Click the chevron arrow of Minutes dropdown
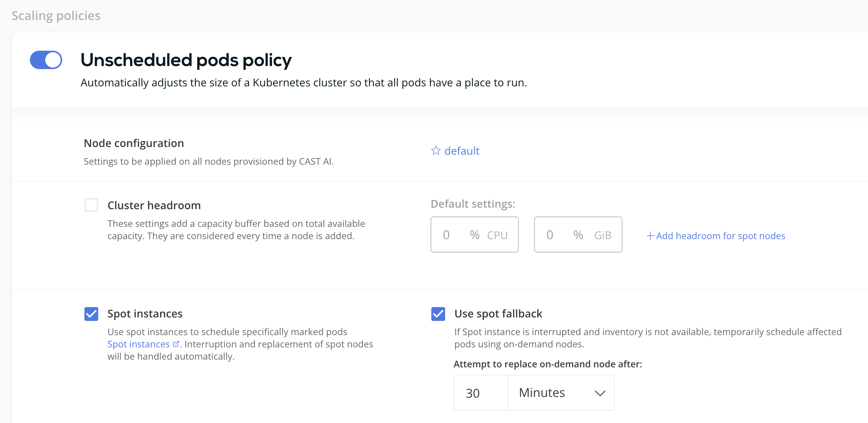Screen dimensions: 868x423 click(600, 393)
